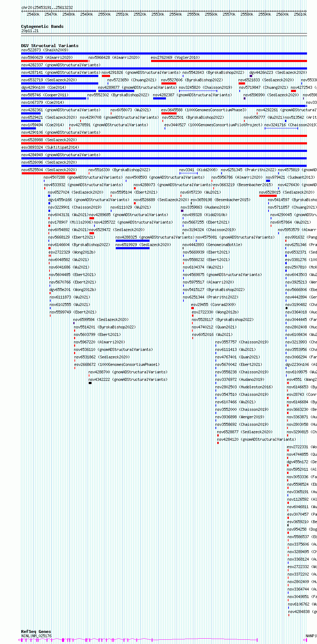Click the red bar under nsv5527606

(169, 83)
